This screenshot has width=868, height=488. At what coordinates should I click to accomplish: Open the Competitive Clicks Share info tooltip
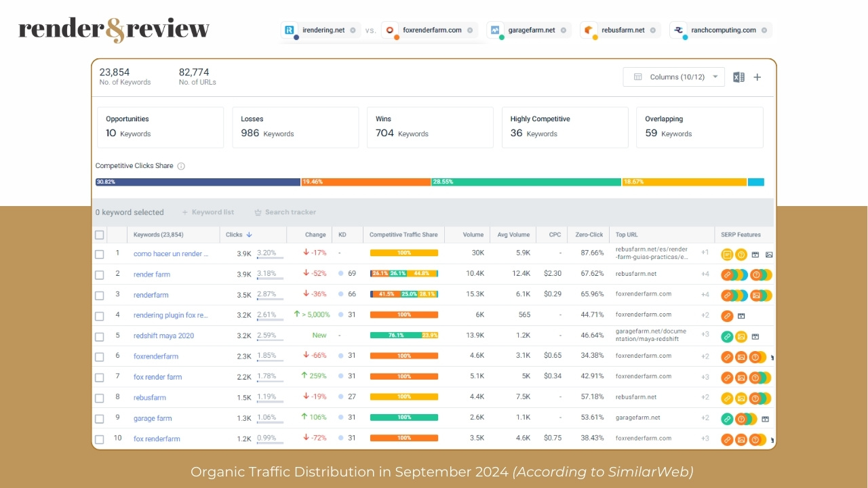tap(181, 166)
